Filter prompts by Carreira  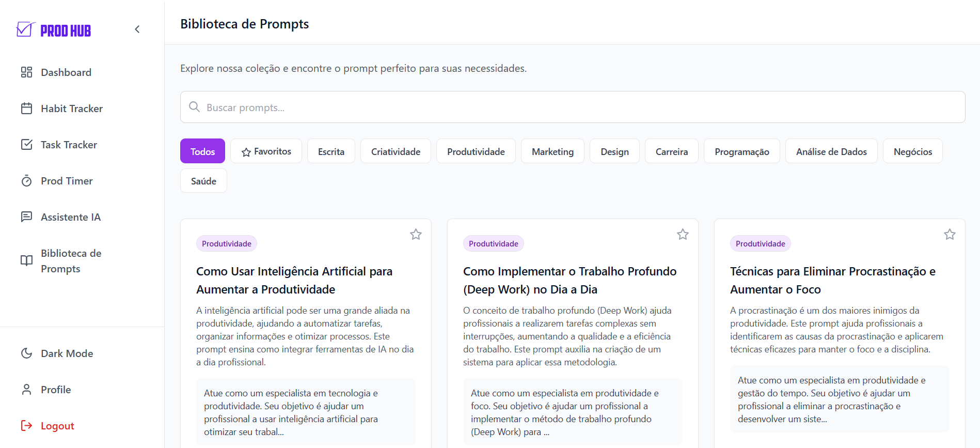[672, 151]
